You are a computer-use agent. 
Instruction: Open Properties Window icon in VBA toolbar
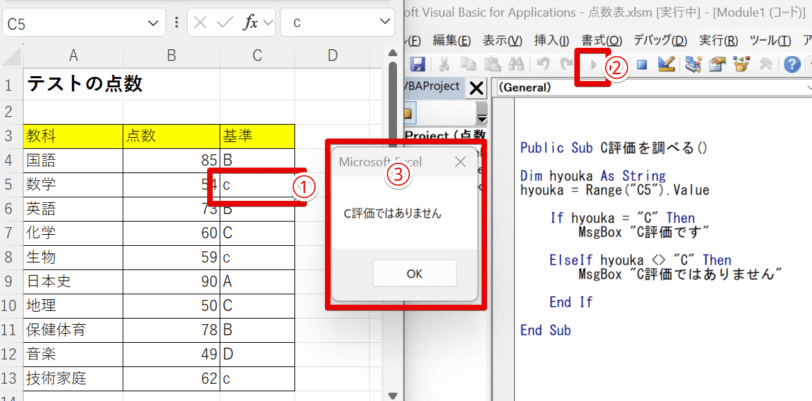[718, 65]
